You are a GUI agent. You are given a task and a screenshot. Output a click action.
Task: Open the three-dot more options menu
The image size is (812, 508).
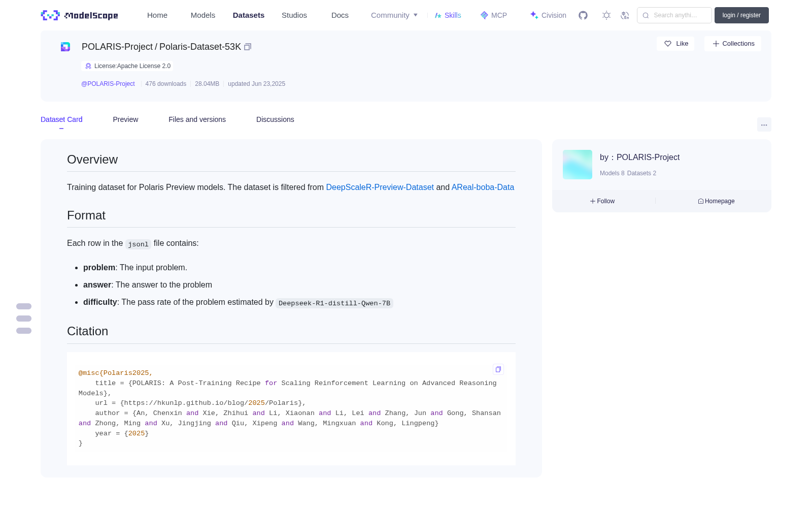[x=764, y=124]
